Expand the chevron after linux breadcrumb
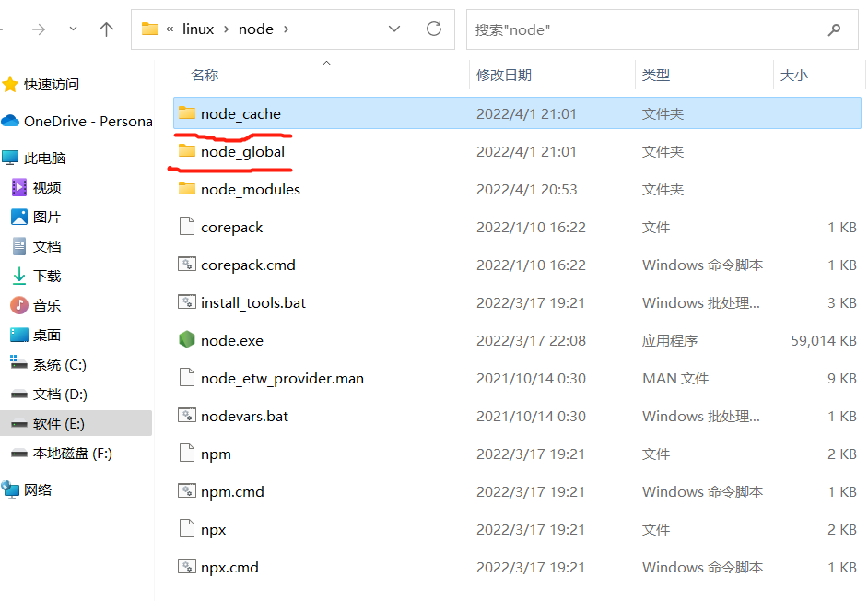 point(227,29)
